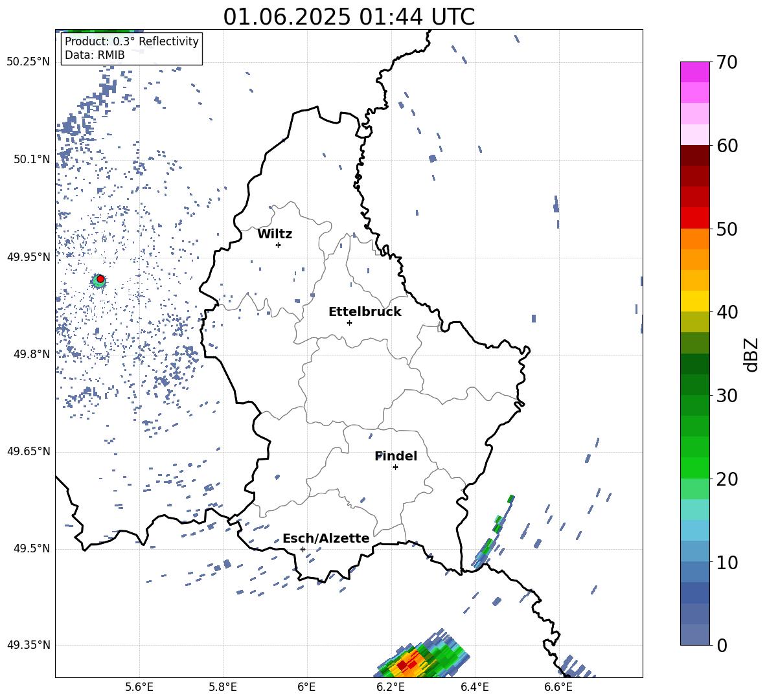Select the Wiltz station label

[x=275, y=234]
